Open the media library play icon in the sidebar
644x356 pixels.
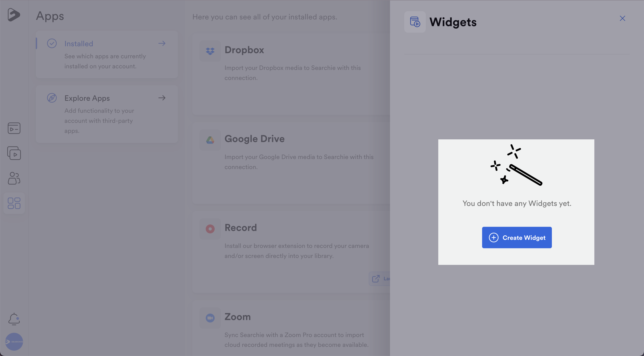coord(14,153)
